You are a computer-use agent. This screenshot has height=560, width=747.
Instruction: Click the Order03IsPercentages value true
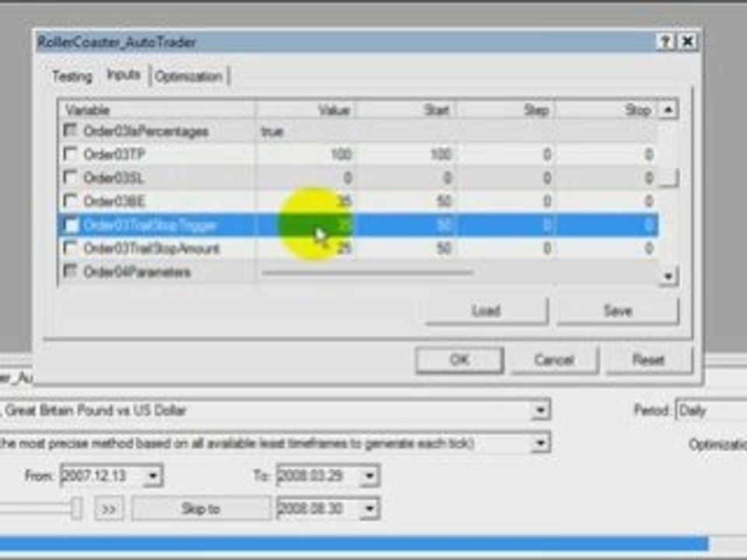click(x=272, y=131)
